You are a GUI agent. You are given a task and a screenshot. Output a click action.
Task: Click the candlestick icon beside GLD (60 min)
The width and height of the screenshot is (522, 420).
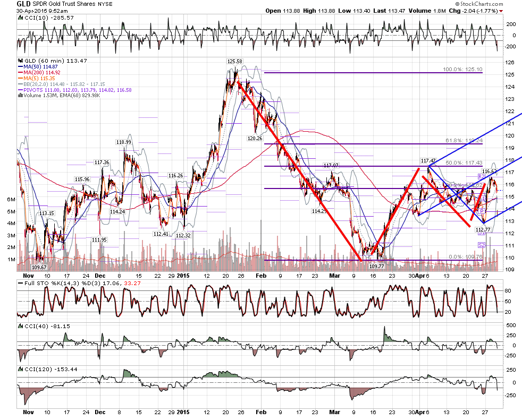tap(21, 61)
